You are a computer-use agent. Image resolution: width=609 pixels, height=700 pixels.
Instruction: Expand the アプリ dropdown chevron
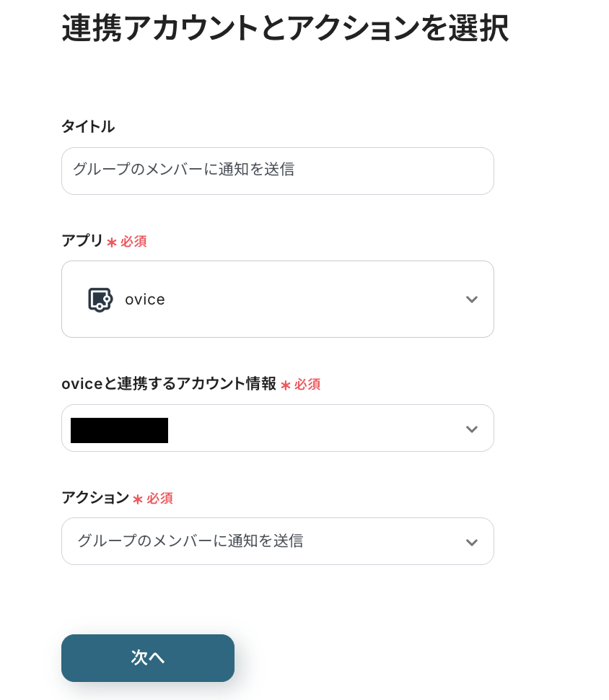[x=472, y=299]
